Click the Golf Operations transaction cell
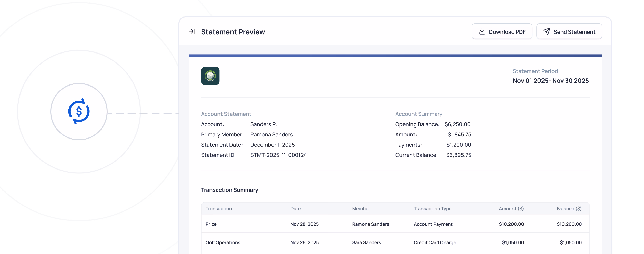The image size is (644, 254). coord(223,242)
